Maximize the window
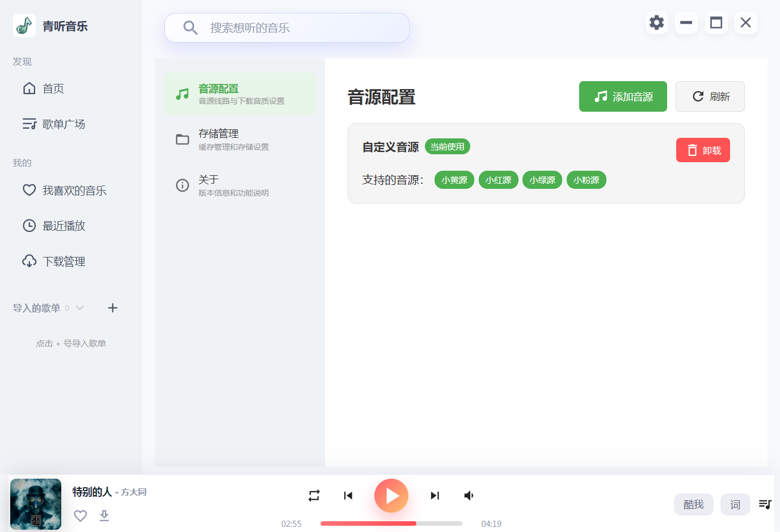Screen dimensions: 780x532 pos(716,23)
